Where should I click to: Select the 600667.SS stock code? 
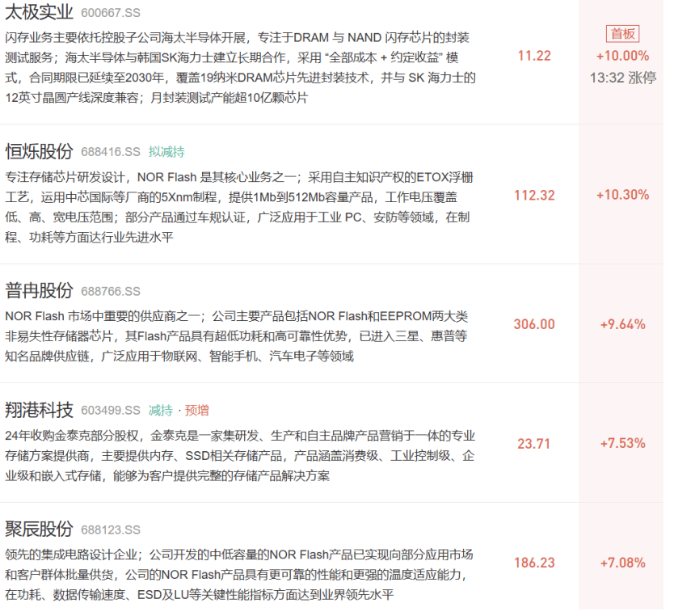[111, 14]
